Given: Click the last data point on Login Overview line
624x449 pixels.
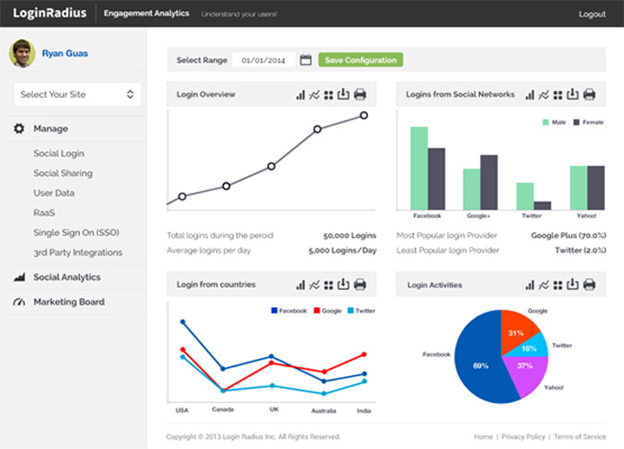Looking at the screenshot, I should [364, 115].
